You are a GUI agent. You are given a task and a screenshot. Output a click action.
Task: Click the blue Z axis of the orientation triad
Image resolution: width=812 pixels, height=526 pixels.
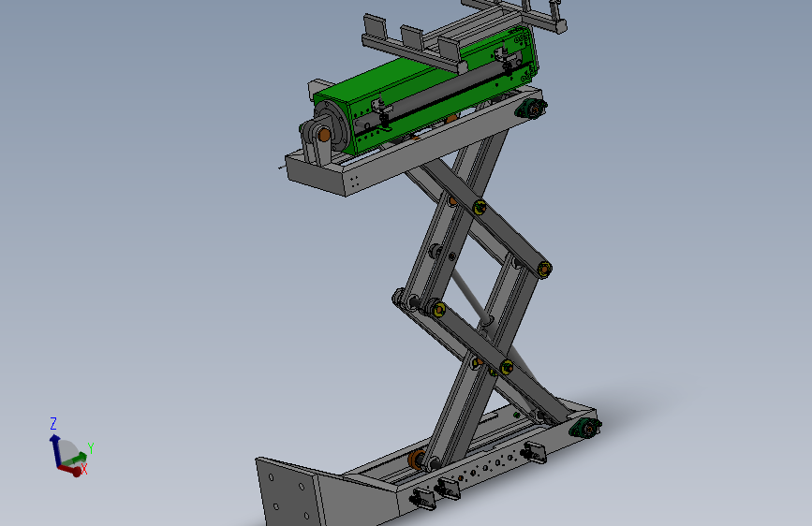click(x=55, y=449)
